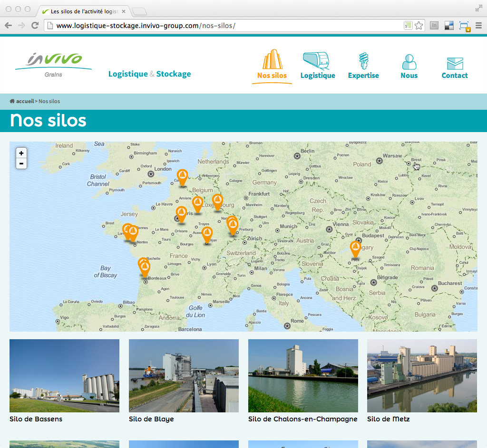Zoom out on map with minus button
The width and height of the screenshot is (487, 448).
(x=21, y=163)
